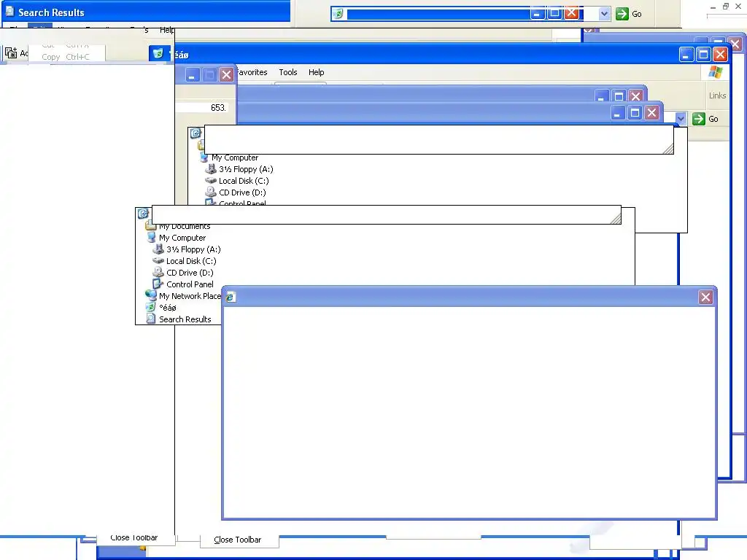
Task: Click the My Network Places globe icon
Action: point(151,295)
